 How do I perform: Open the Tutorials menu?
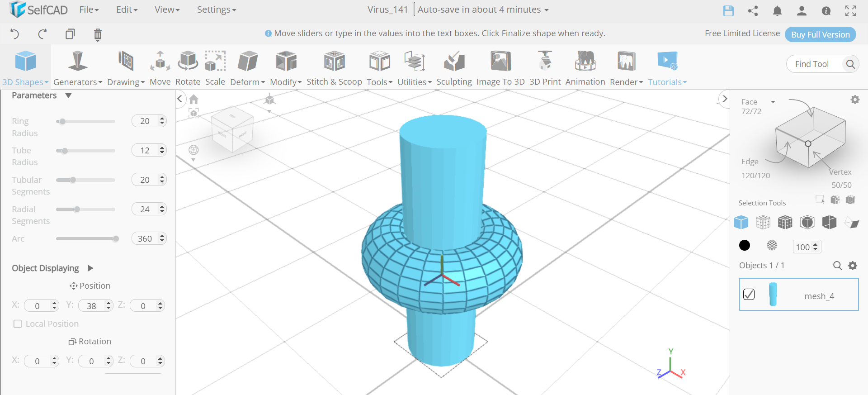pyautogui.click(x=667, y=68)
